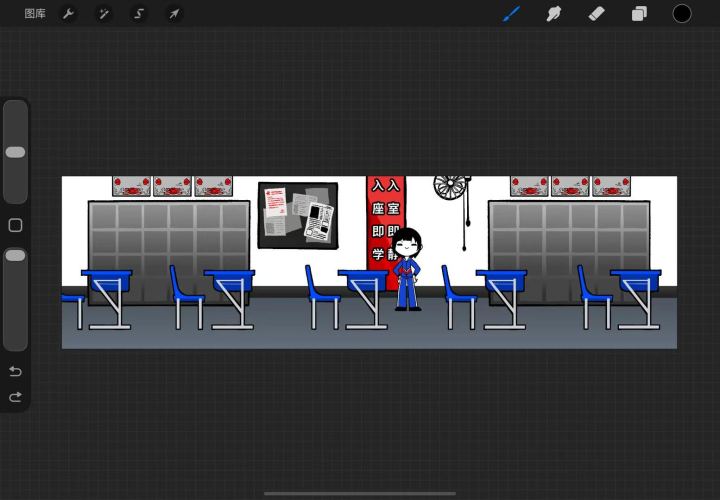Redo the last action
This screenshot has width=720, height=500.
tap(15, 397)
